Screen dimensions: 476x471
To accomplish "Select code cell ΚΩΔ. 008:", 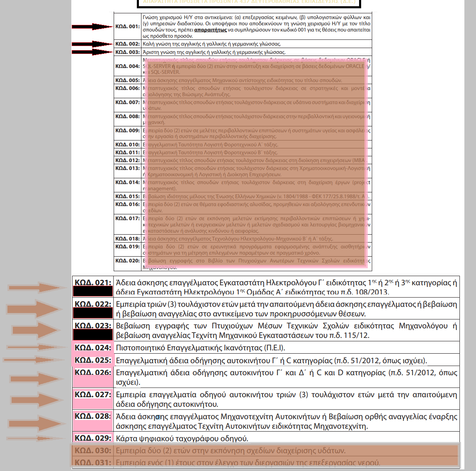I will point(128,119).
